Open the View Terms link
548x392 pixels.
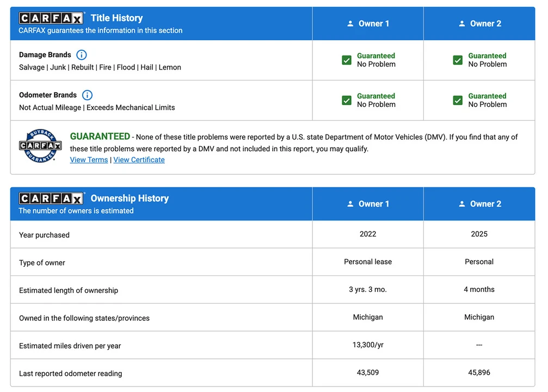coord(89,160)
